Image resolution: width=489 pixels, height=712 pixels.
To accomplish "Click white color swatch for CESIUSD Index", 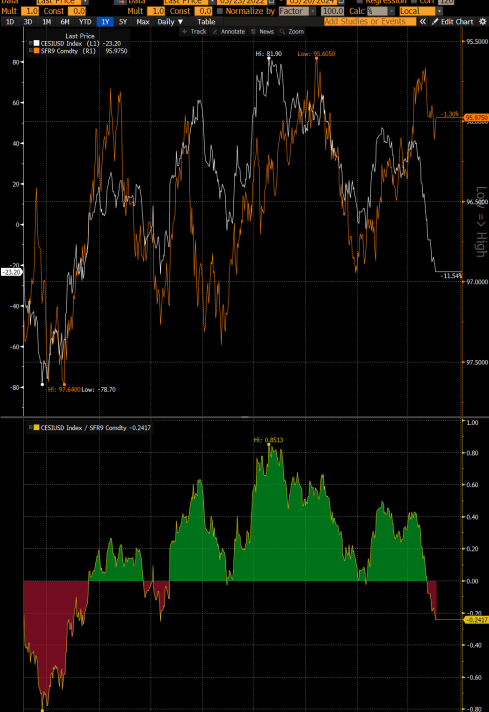I will point(36,44).
